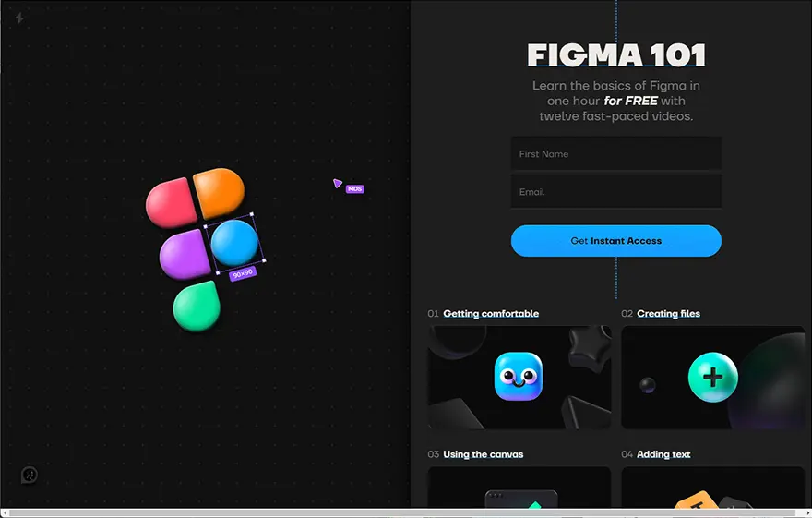Click the MDS cursor name tag

pyautogui.click(x=354, y=189)
